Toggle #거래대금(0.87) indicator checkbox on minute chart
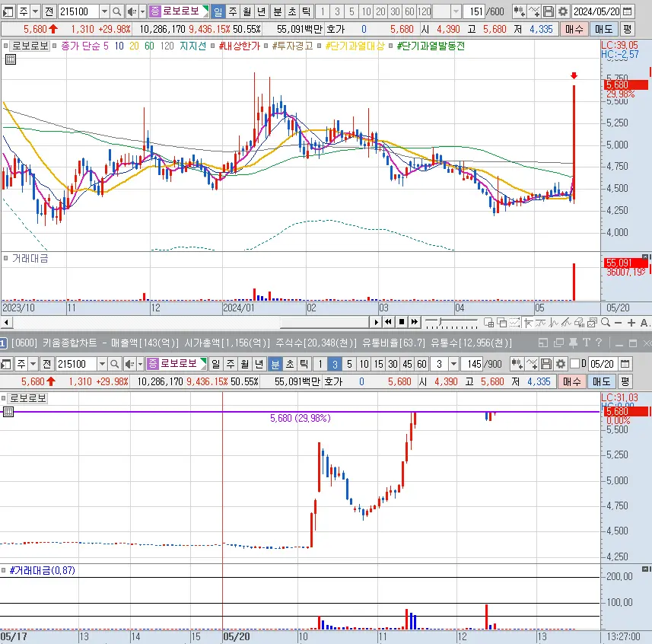652x644 pixels. coord(3,570)
